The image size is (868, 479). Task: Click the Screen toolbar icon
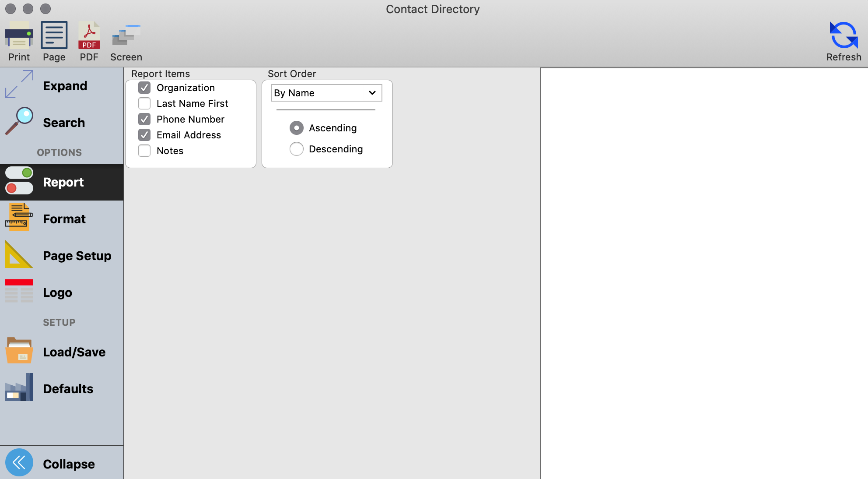(x=126, y=35)
